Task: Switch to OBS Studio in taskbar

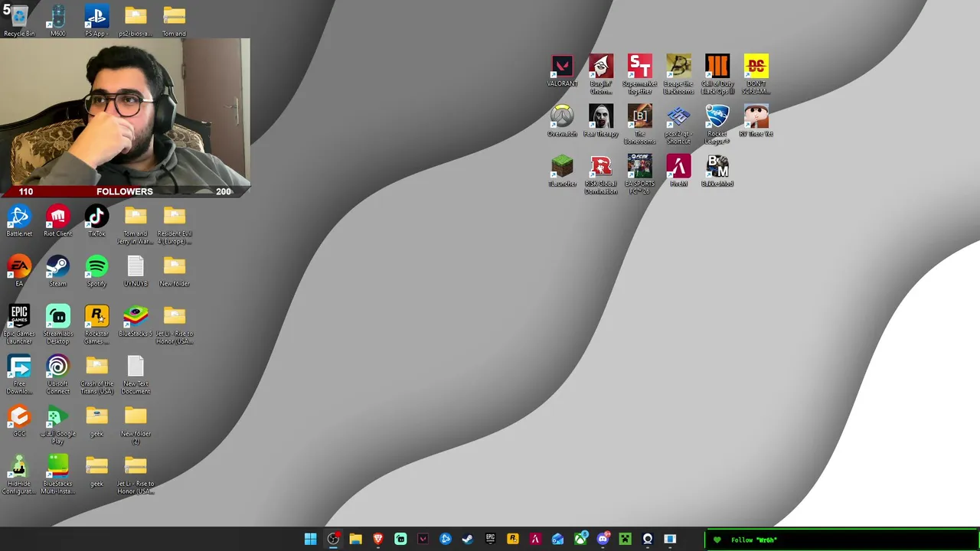Action: [333, 540]
